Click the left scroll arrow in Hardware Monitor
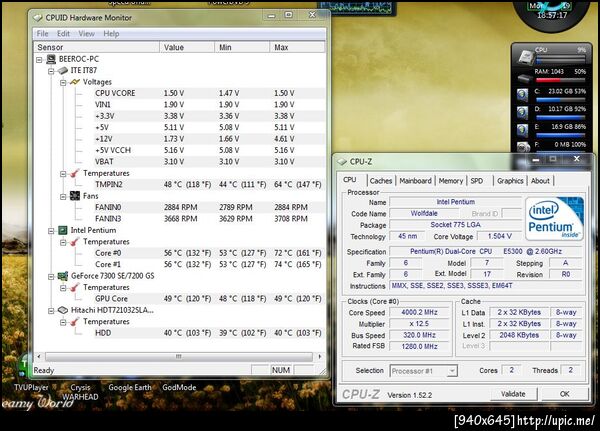The height and width of the screenshot is (431, 600). point(39,357)
